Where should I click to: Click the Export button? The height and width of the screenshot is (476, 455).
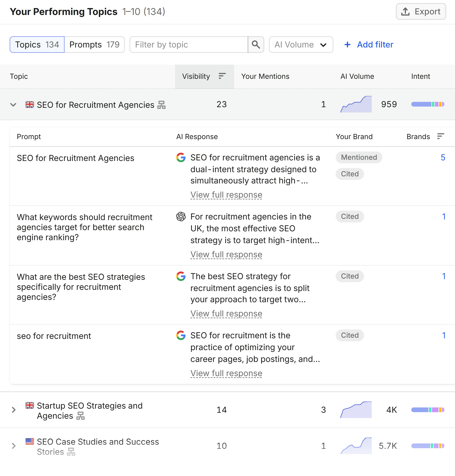[421, 11]
